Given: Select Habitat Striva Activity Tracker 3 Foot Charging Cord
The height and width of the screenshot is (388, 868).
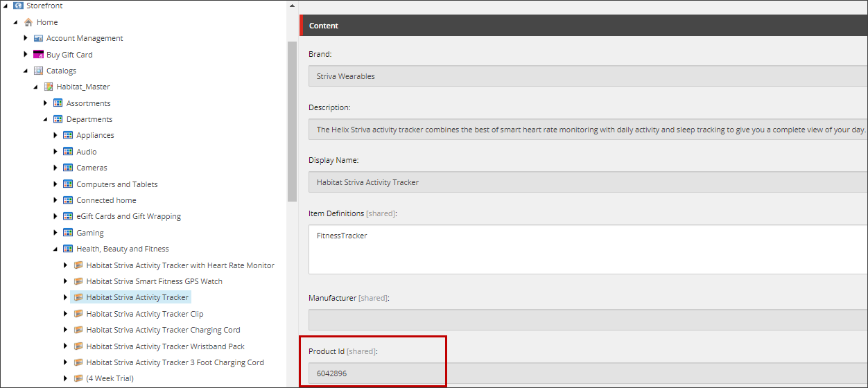Looking at the screenshot, I should (175, 362).
